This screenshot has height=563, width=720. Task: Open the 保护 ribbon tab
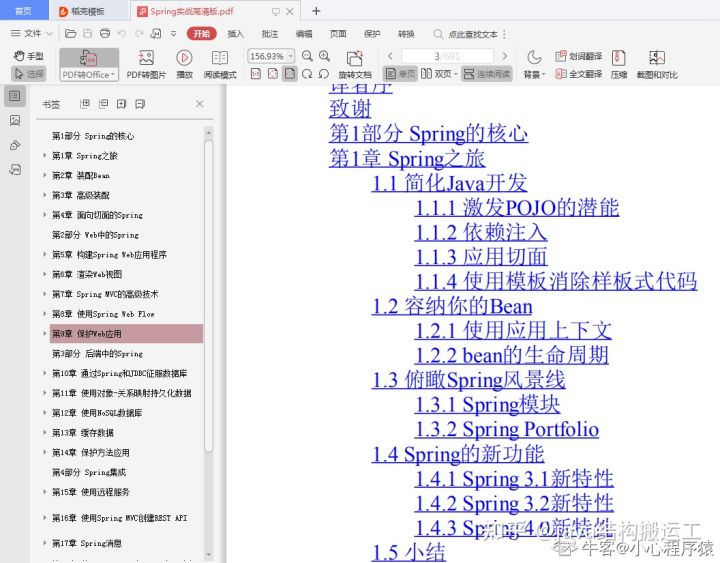click(372, 34)
